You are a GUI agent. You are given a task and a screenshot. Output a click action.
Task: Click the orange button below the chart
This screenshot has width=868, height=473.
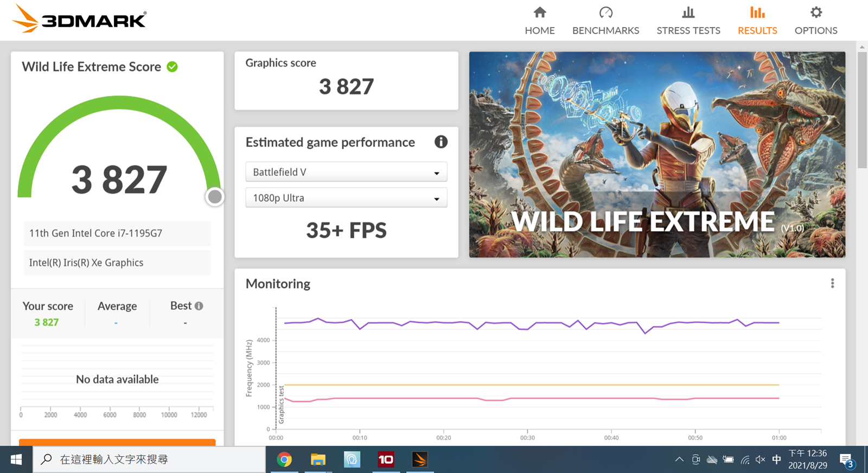click(117, 442)
